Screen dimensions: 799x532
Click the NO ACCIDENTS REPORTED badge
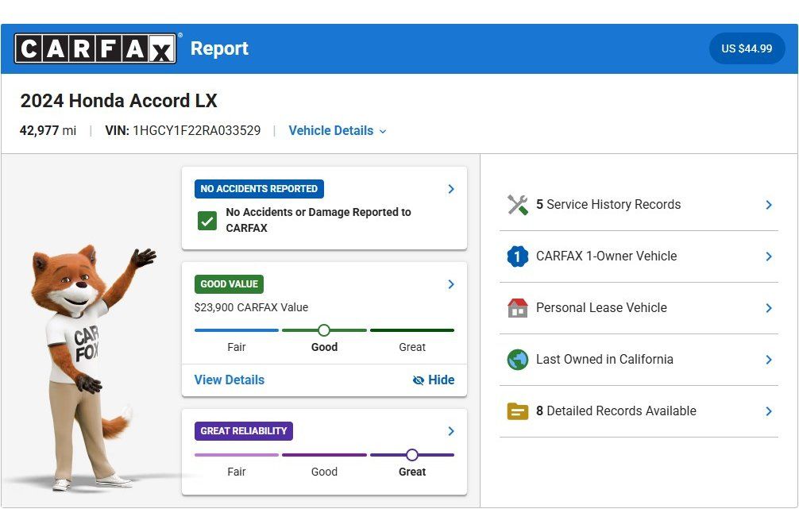259,189
